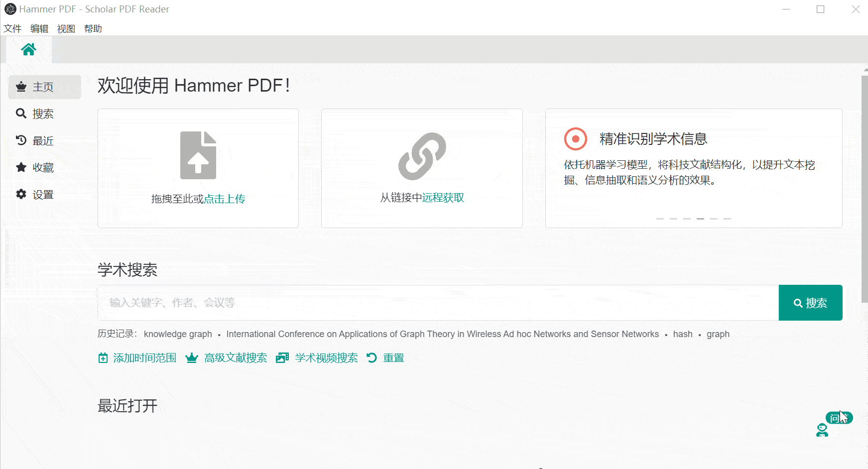Screen dimensions: 868x469
Task: Select 主页 in the sidebar
Action: 45,87
